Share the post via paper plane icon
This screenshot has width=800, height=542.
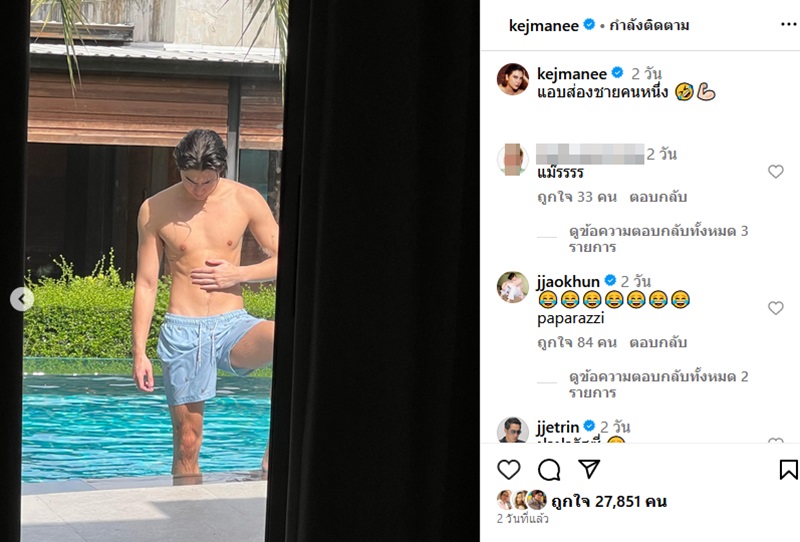(x=589, y=469)
